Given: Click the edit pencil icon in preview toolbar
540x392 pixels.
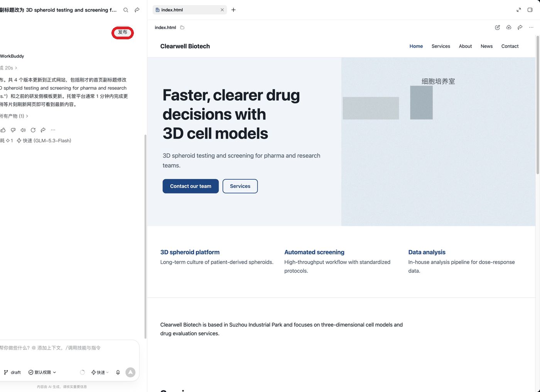Looking at the screenshot, I should (498, 27).
